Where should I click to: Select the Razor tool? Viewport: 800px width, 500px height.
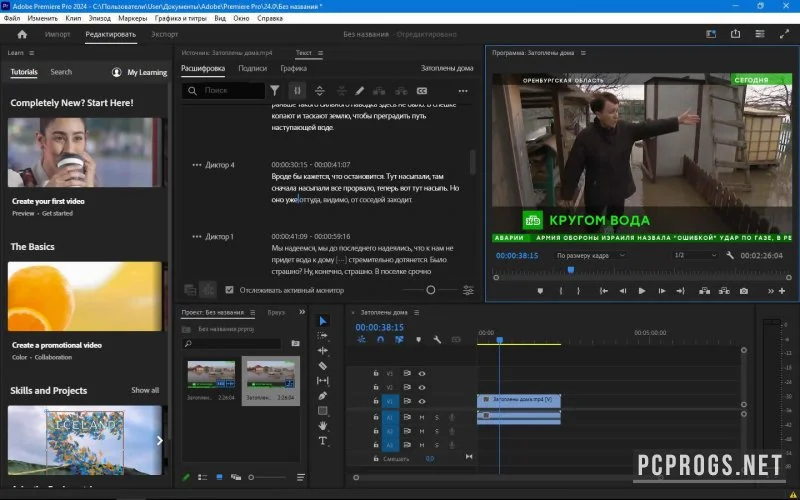[322, 365]
